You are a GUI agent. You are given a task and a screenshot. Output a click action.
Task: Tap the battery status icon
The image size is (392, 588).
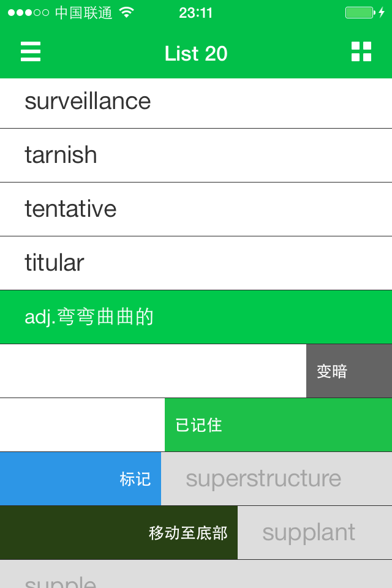pyautogui.click(x=360, y=13)
